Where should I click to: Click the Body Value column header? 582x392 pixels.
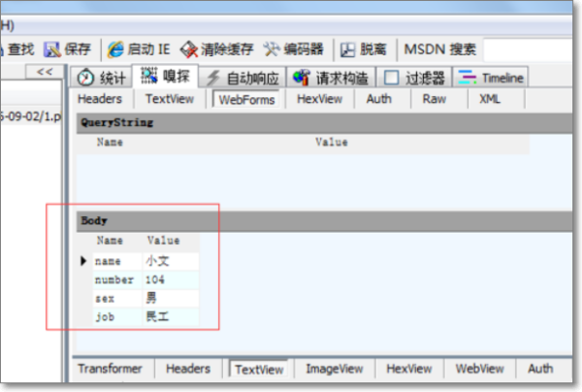point(163,241)
